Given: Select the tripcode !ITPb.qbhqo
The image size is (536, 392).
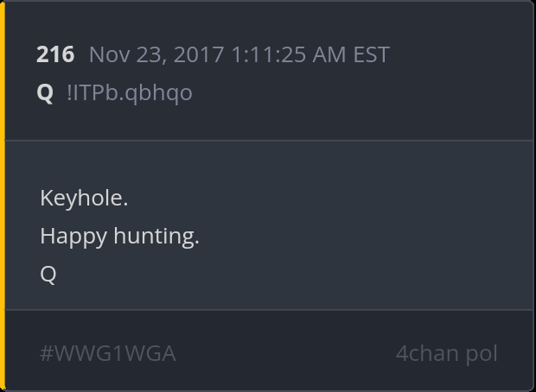Looking at the screenshot, I should pos(130,92).
